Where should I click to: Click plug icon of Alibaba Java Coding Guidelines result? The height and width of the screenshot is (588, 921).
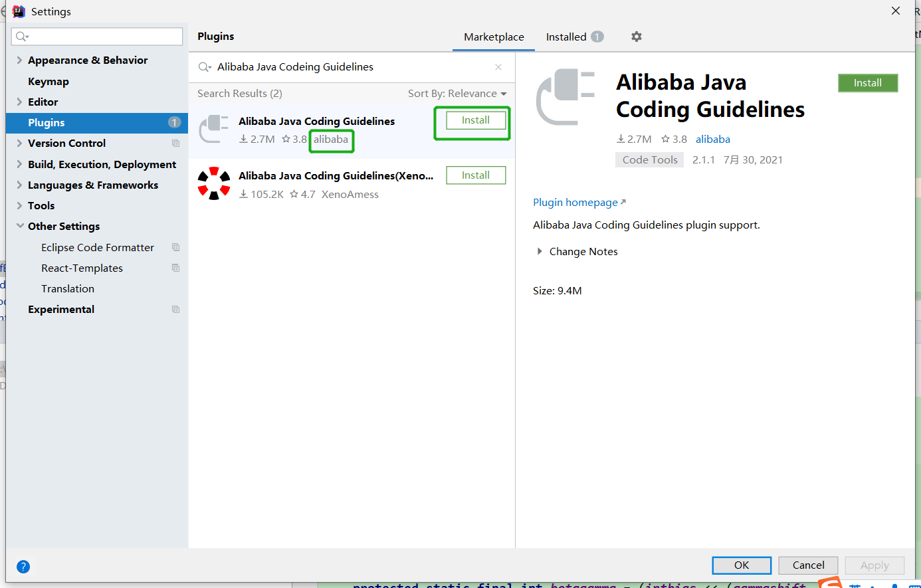click(x=214, y=129)
